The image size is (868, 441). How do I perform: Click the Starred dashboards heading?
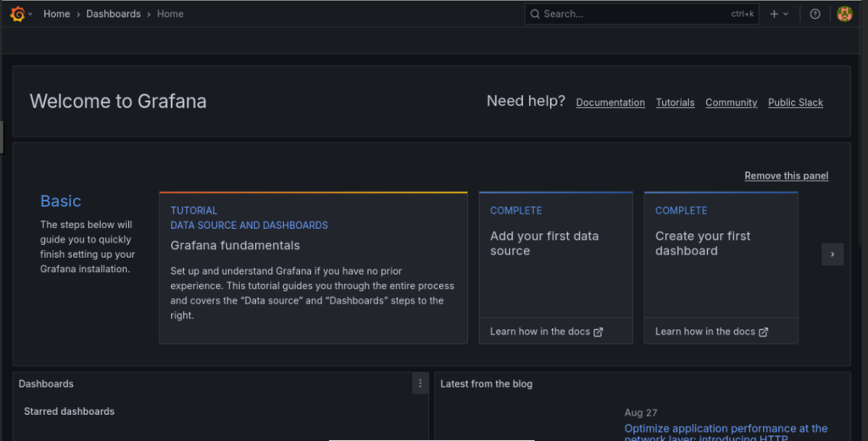pyautogui.click(x=70, y=411)
